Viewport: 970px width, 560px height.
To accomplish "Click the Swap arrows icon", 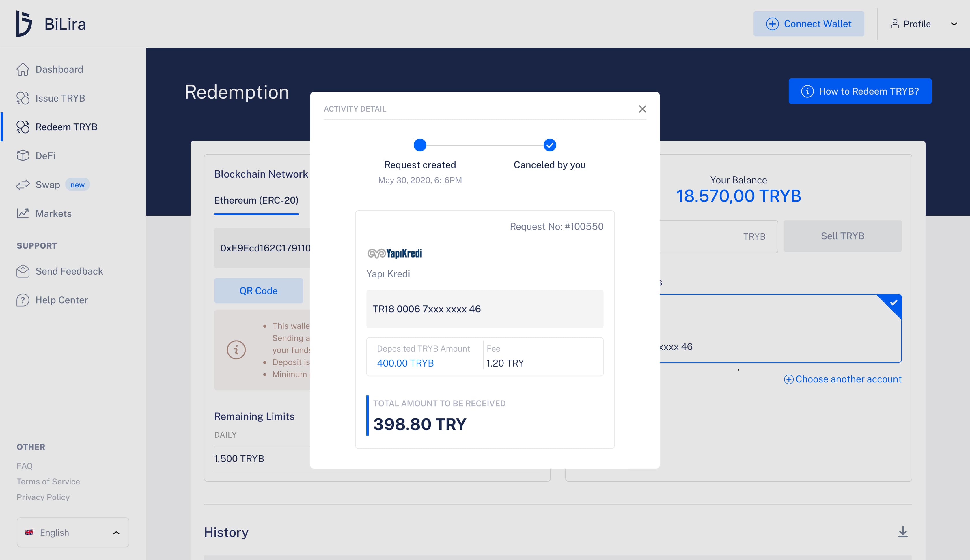I will 23,185.
